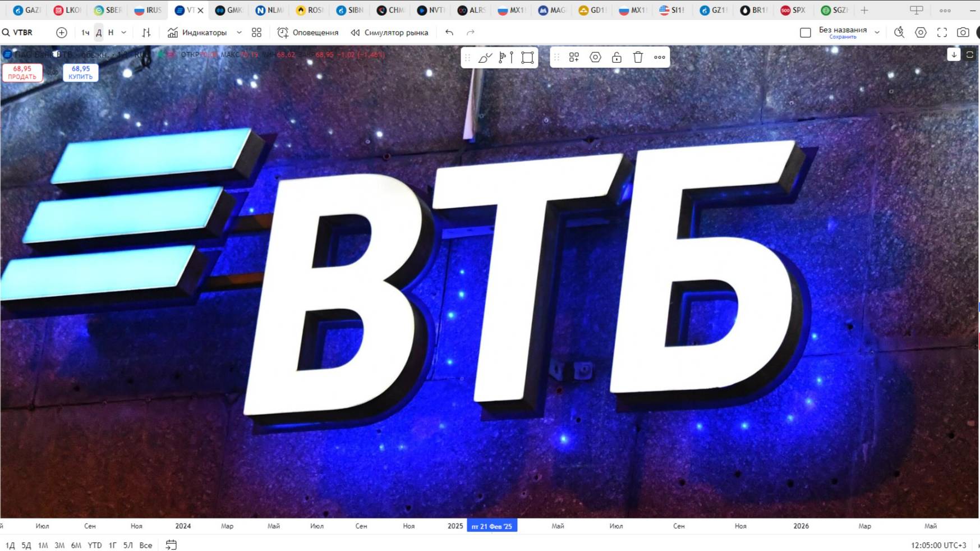Open the Индикаторы indicators dialog
Image resolution: width=980 pixels, height=551 pixels.
(197, 33)
